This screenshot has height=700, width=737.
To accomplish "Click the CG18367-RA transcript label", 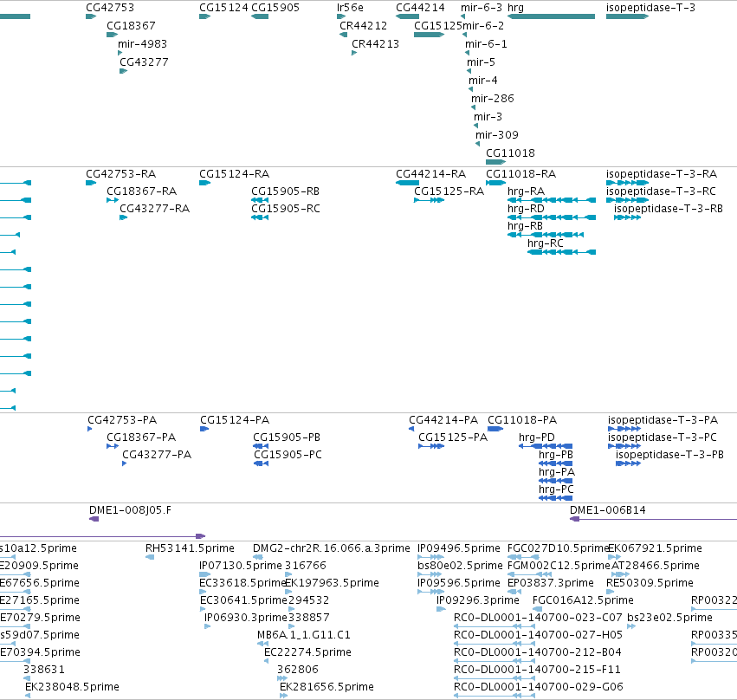I will point(141,191).
